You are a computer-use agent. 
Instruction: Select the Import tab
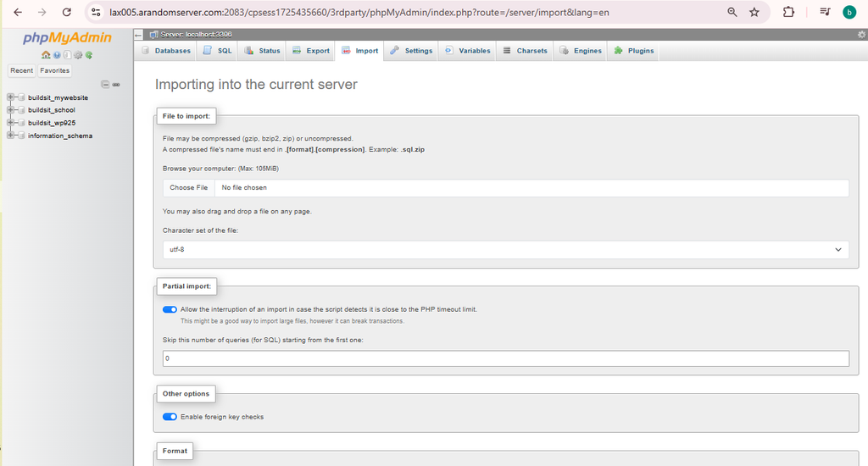[359, 50]
